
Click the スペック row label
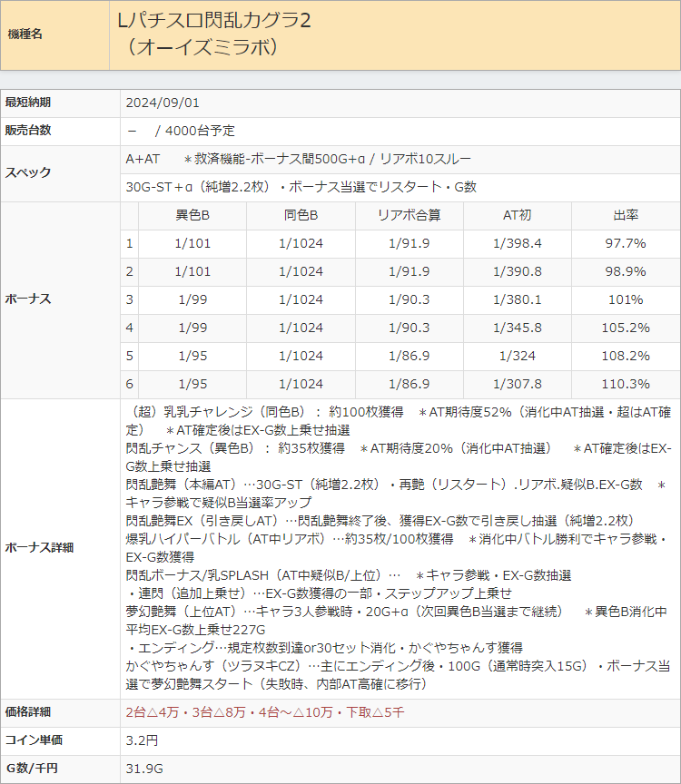click(28, 172)
